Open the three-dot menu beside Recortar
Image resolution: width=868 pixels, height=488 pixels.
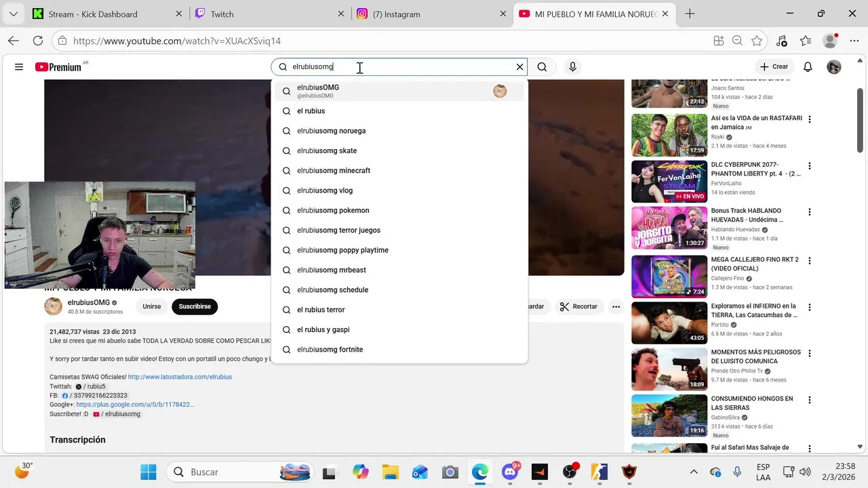616,306
